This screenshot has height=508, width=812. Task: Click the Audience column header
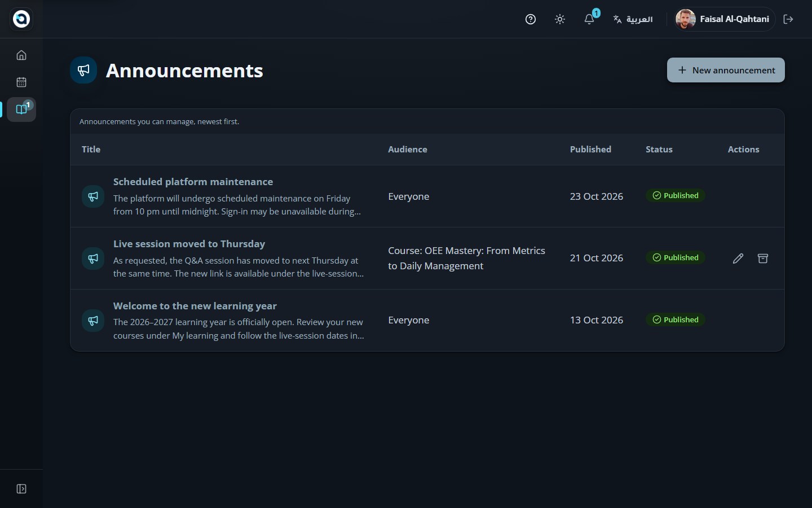pyautogui.click(x=408, y=150)
